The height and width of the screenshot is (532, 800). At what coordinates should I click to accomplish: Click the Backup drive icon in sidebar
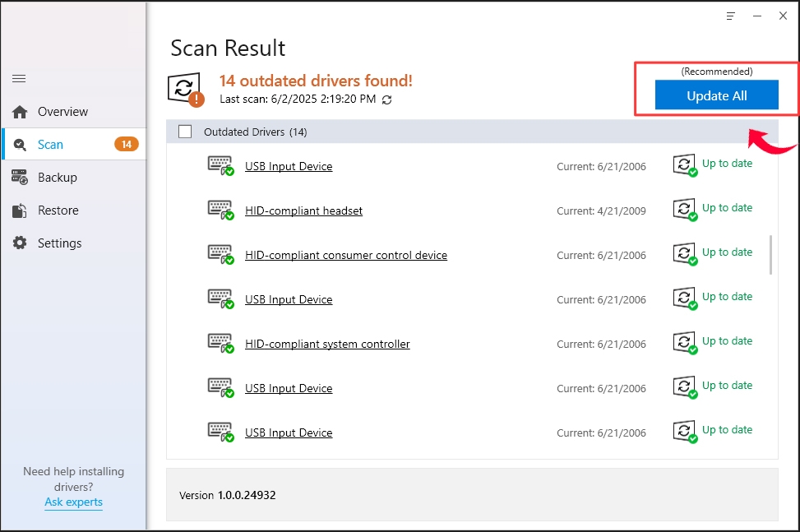click(21, 178)
